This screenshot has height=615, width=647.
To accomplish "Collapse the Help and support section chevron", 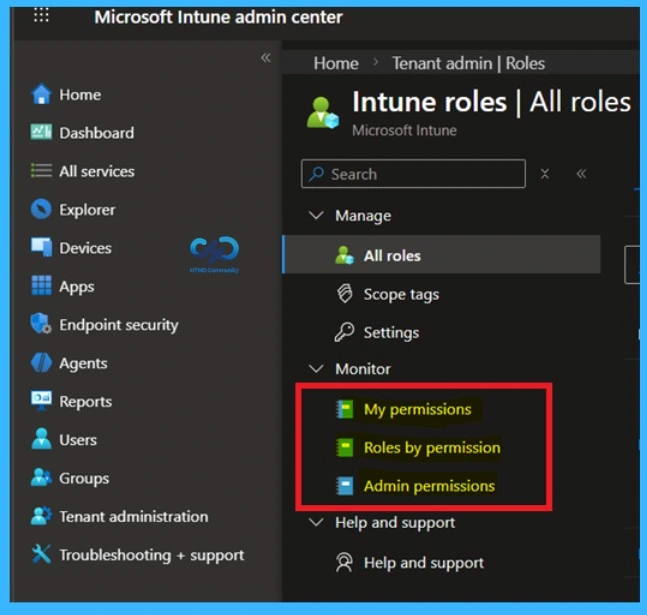I will tap(316, 522).
